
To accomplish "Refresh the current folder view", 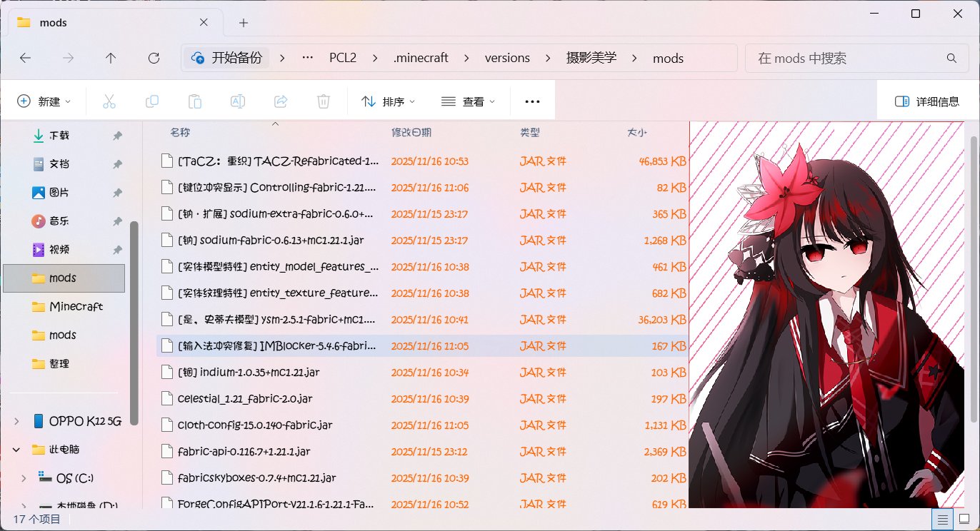I will (x=153, y=59).
